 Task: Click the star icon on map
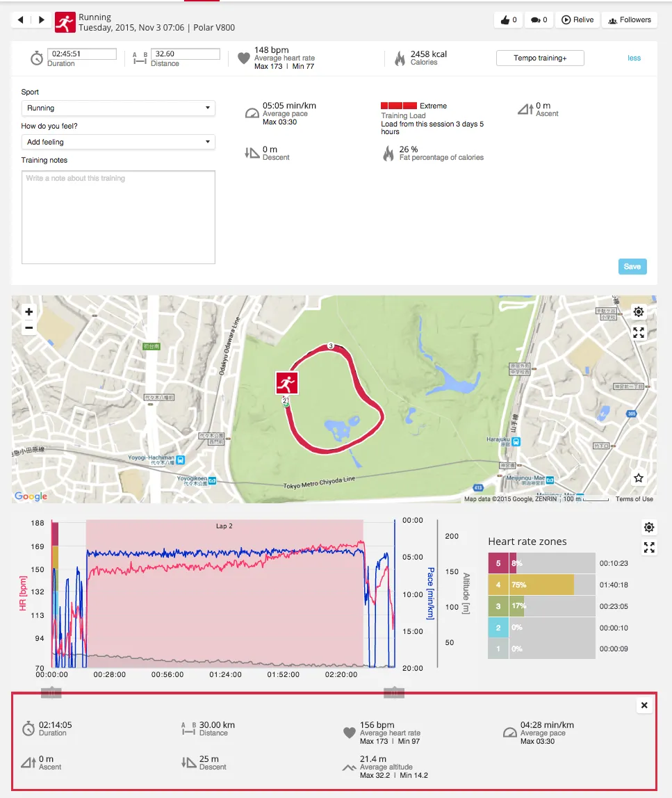click(639, 478)
